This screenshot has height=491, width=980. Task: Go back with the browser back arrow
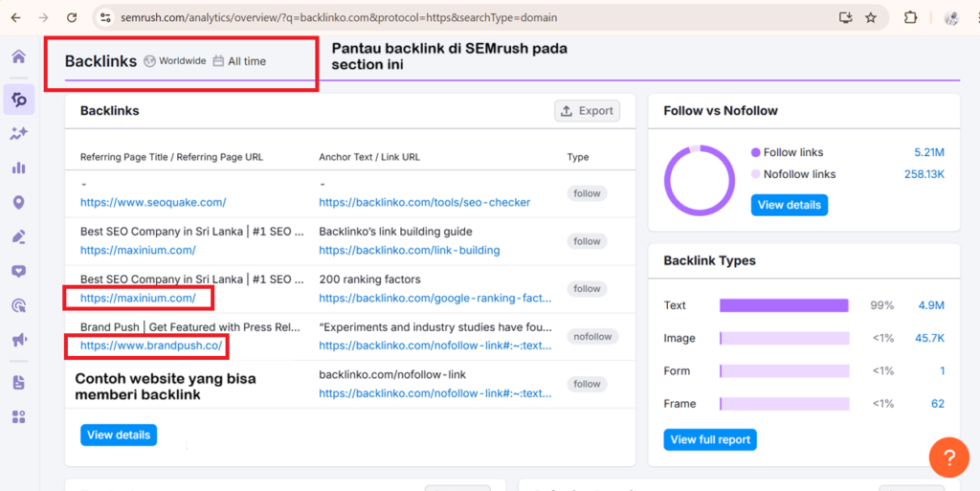[x=15, y=18]
